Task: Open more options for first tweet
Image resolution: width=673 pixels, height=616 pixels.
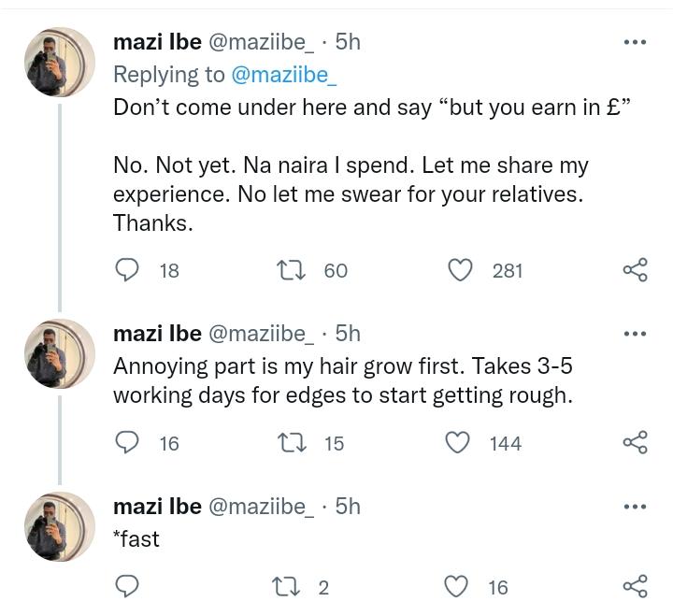Action: (x=635, y=42)
